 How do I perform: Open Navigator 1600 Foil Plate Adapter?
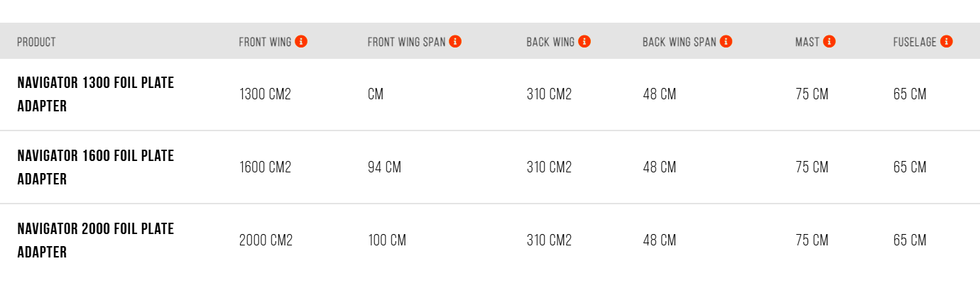tap(96, 167)
